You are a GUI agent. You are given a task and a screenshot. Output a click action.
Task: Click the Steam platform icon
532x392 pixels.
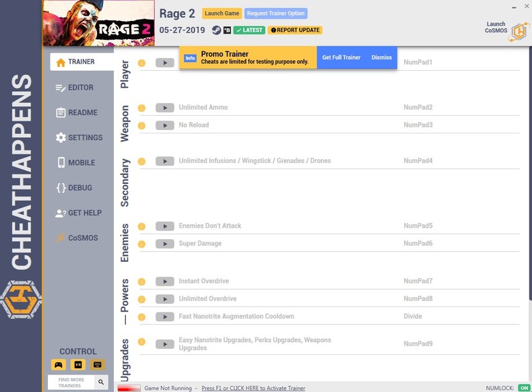click(216, 30)
